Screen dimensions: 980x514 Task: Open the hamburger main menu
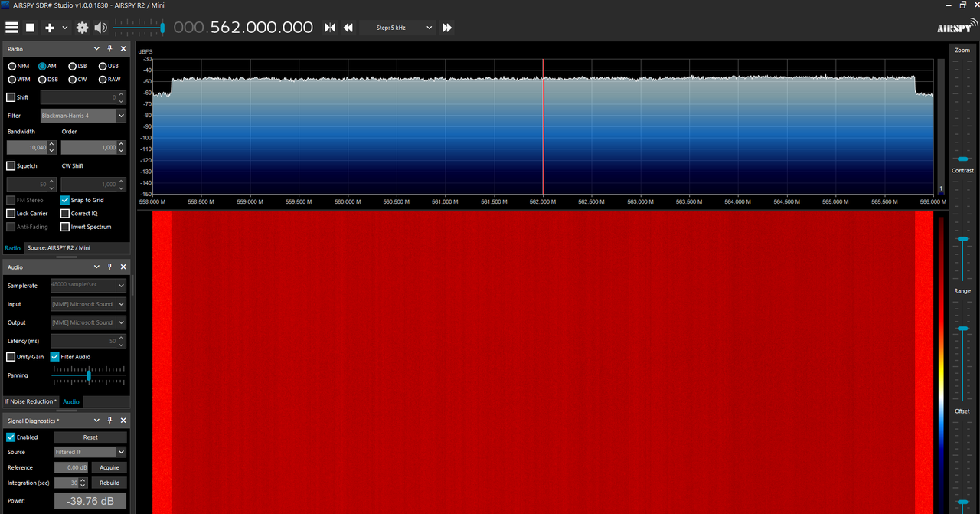[x=11, y=28]
